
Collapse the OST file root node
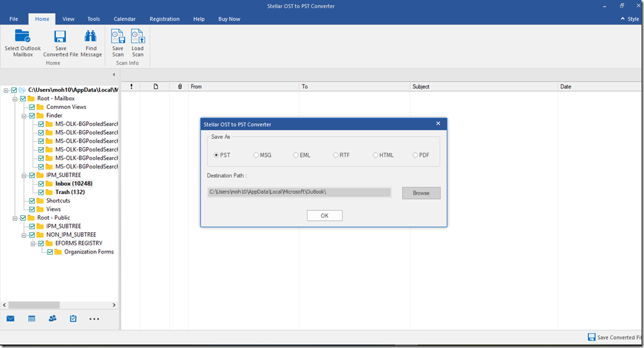click(x=6, y=90)
